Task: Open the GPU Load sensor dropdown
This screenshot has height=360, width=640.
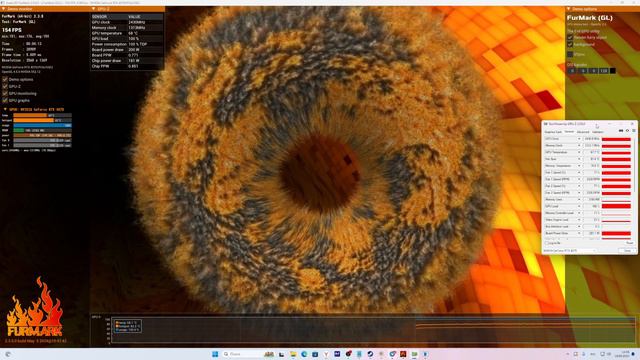Action: [579, 206]
